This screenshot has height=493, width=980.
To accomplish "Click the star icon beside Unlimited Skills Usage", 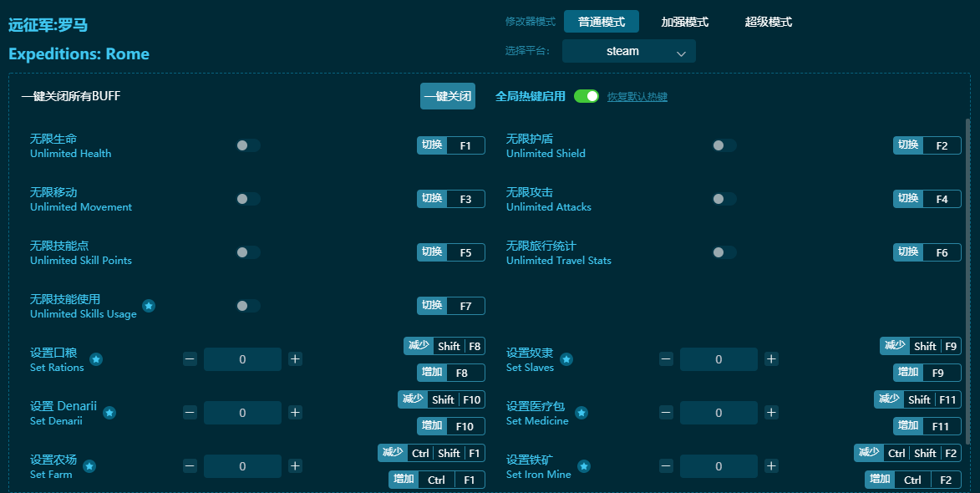I will (x=149, y=306).
